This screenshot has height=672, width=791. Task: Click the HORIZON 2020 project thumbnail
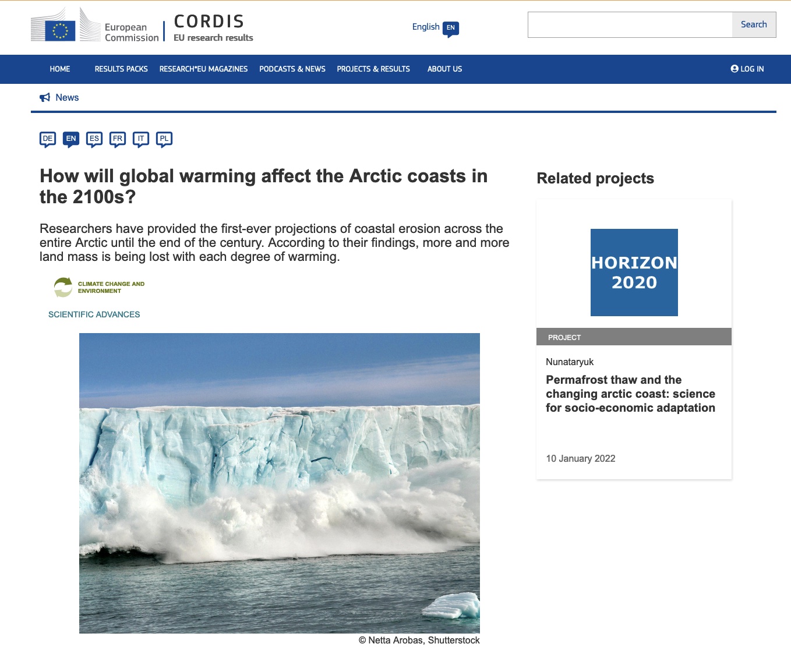coord(634,272)
